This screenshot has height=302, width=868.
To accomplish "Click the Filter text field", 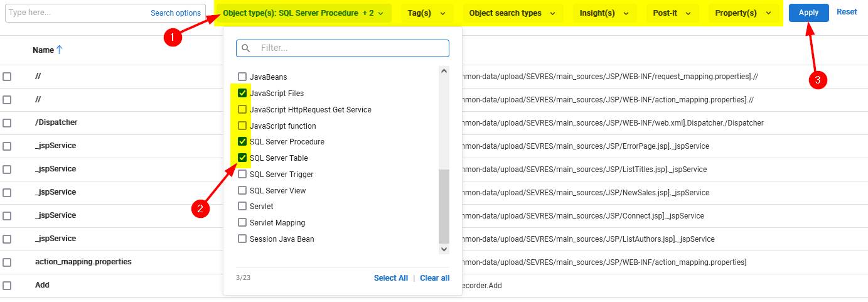I will tap(351, 48).
